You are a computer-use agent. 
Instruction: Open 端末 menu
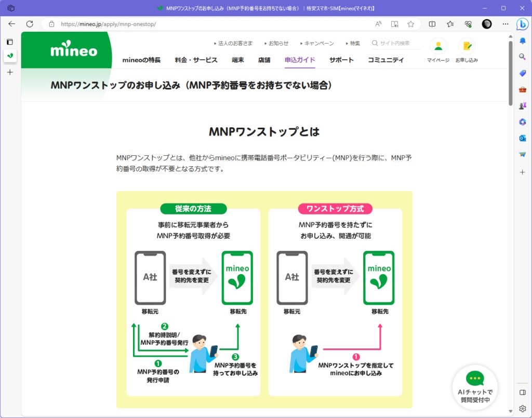point(238,60)
